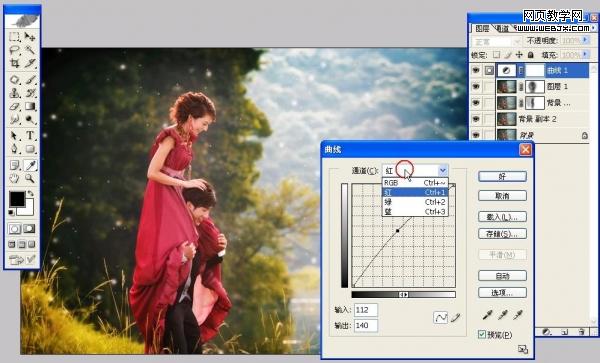This screenshot has width=600, height=363.
Task: Click the 输入 field showing 112
Action: pos(366,310)
